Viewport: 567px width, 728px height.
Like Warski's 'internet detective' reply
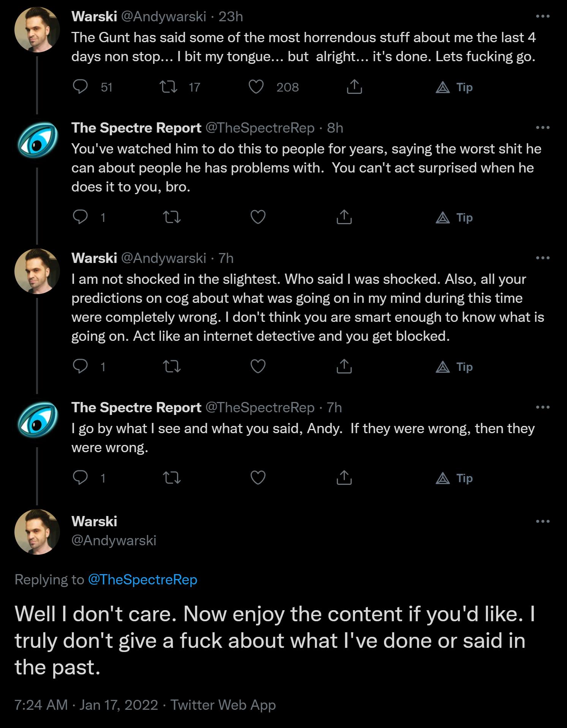(258, 367)
